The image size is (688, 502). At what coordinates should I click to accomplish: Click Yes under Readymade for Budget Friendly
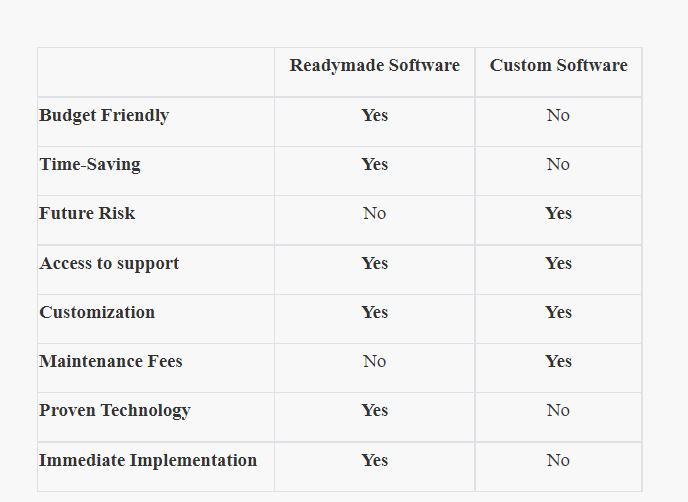coord(375,115)
